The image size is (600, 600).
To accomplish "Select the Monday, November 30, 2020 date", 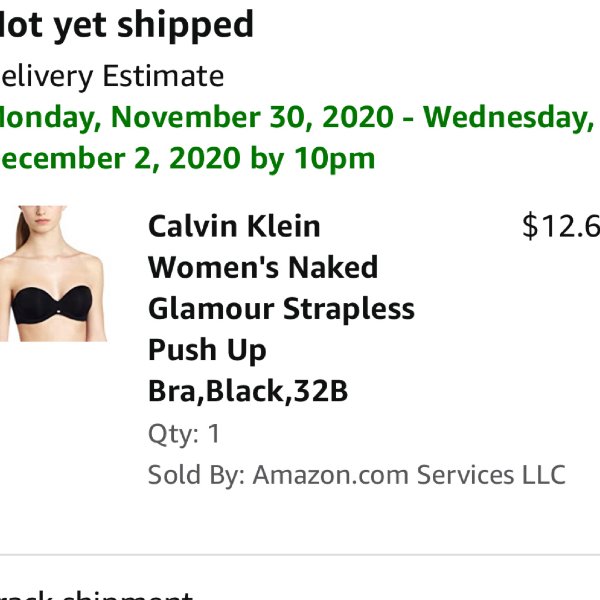I will [x=196, y=117].
